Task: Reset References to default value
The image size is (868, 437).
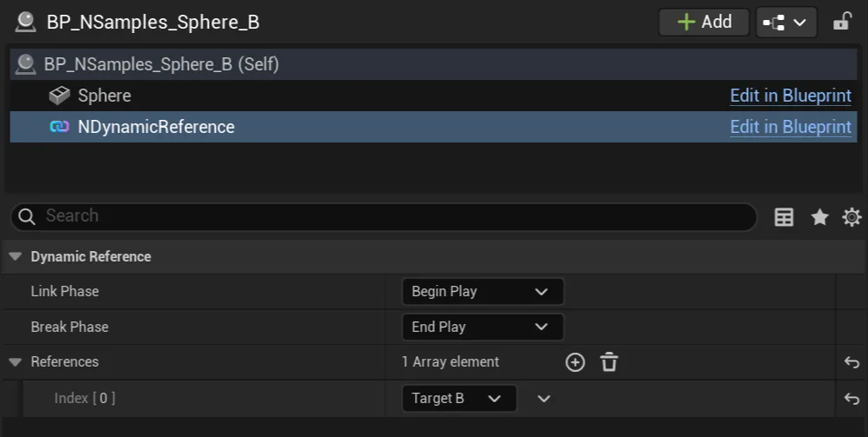Action: (851, 362)
